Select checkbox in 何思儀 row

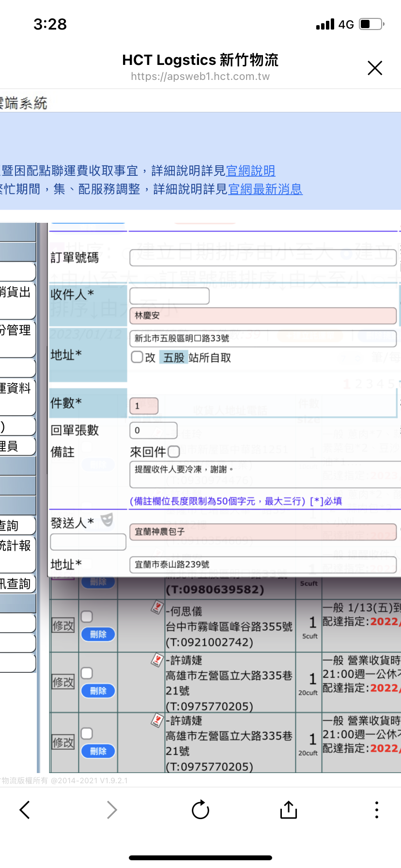87,617
